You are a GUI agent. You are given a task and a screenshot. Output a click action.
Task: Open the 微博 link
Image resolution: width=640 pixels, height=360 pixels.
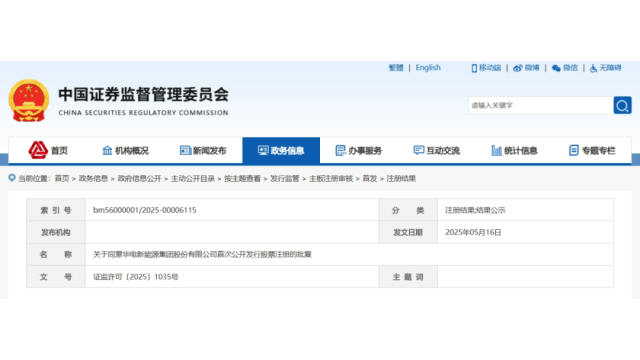pos(532,68)
